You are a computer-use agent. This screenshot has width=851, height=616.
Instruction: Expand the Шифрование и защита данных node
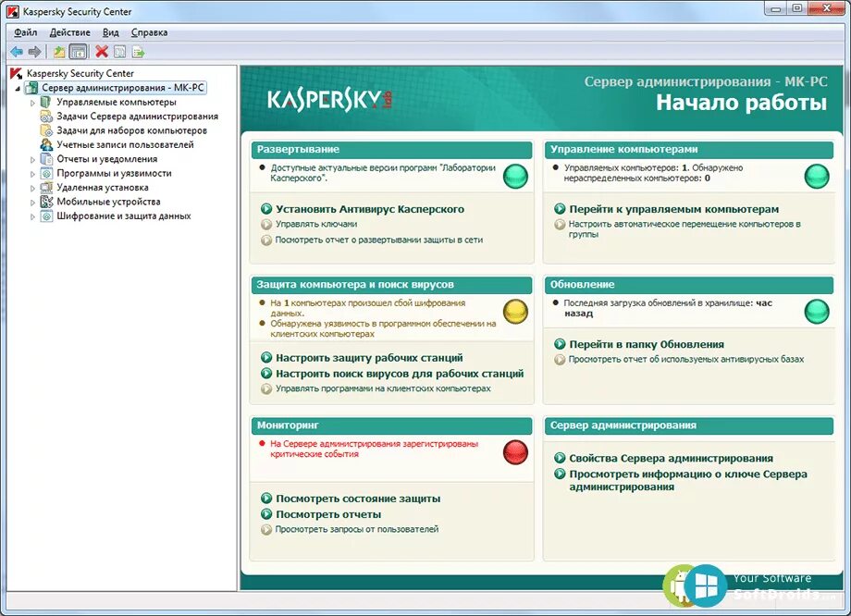point(32,216)
